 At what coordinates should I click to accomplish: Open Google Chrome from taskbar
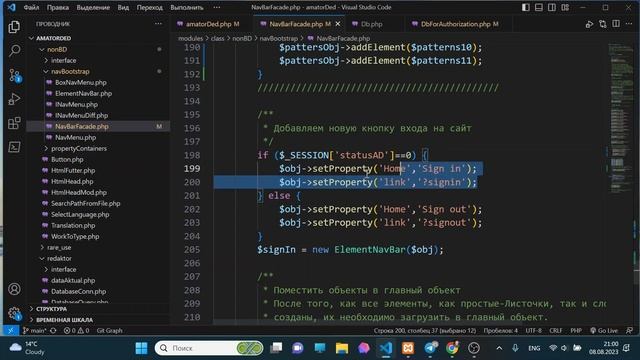pyautogui.click(x=452, y=348)
